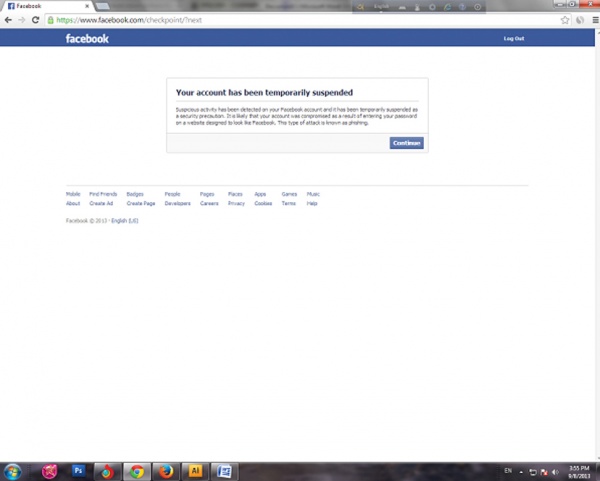Switch to Chrome in the taskbar
The width and height of the screenshot is (600, 481).
tap(137, 471)
